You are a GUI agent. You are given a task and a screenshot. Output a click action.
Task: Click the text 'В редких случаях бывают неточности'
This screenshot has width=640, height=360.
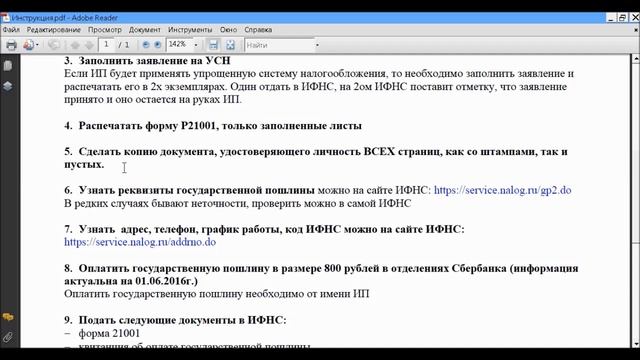pyautogui.click(x=156, y=203)
